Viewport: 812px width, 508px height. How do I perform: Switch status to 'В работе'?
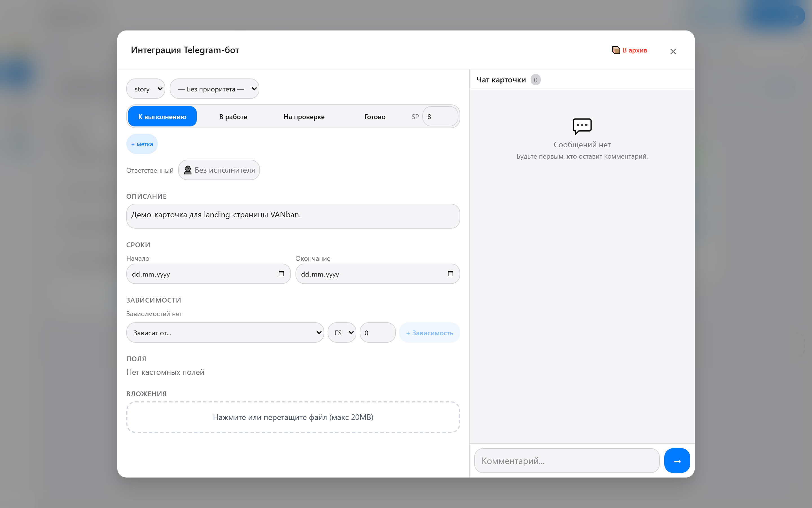click(x=233, y=117)
